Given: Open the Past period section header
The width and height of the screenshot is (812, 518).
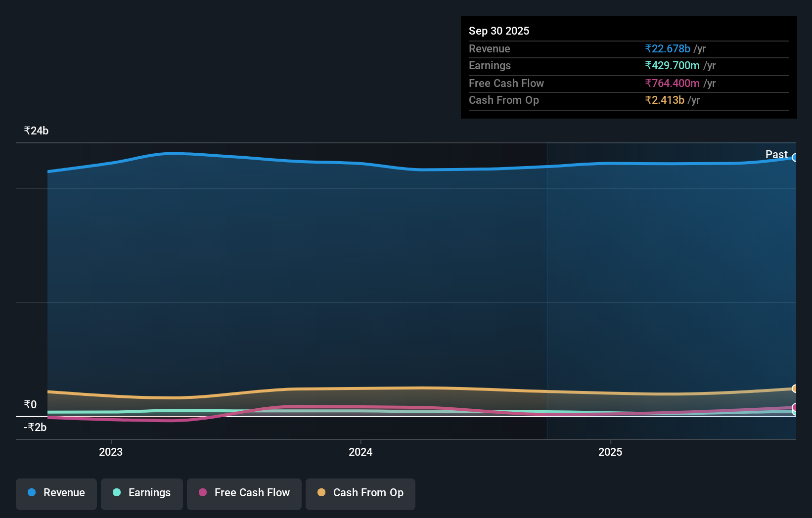Looking at the screenshot, I should pyautogui.click(x=776, y=155).
